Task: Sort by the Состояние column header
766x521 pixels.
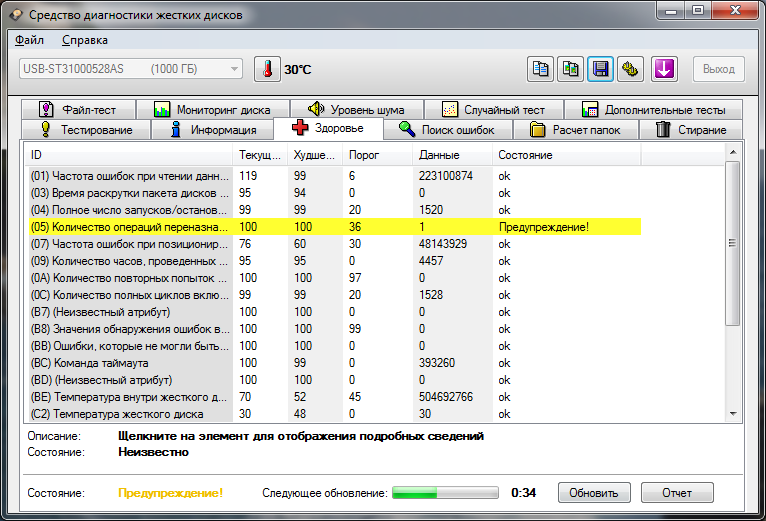Action: coord(525,155)
